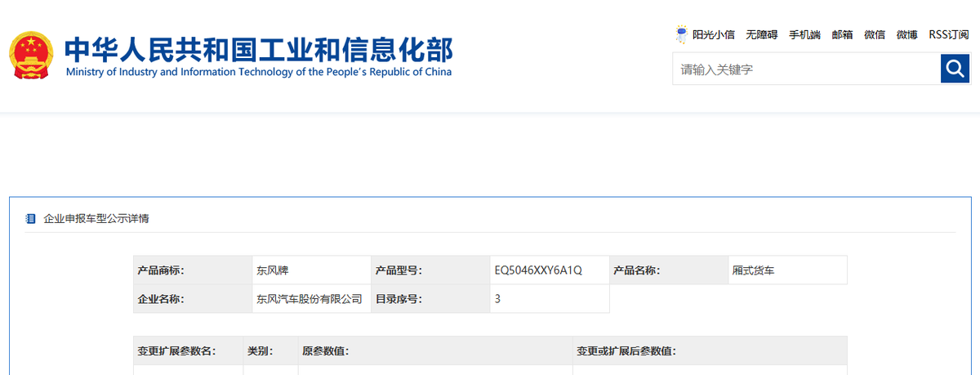
Task: Click the 变更或扩展后参数值 column header
Action: coord(626,351)
